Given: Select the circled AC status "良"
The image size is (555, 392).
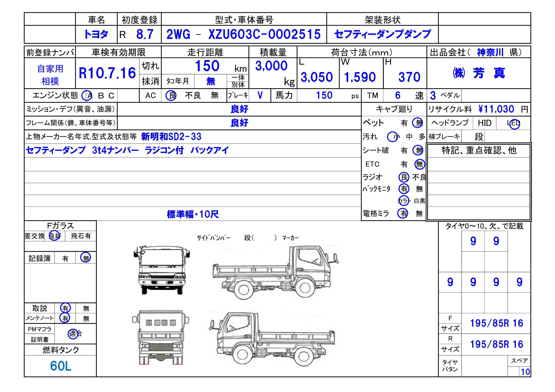Looking at the screenshot, I should click(171, 95).
